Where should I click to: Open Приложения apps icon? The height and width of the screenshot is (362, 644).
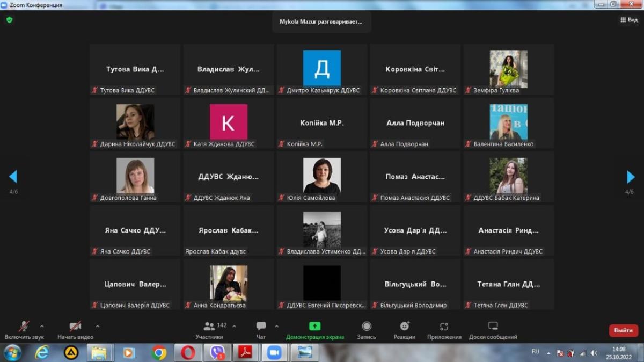(x=444, y=327)
